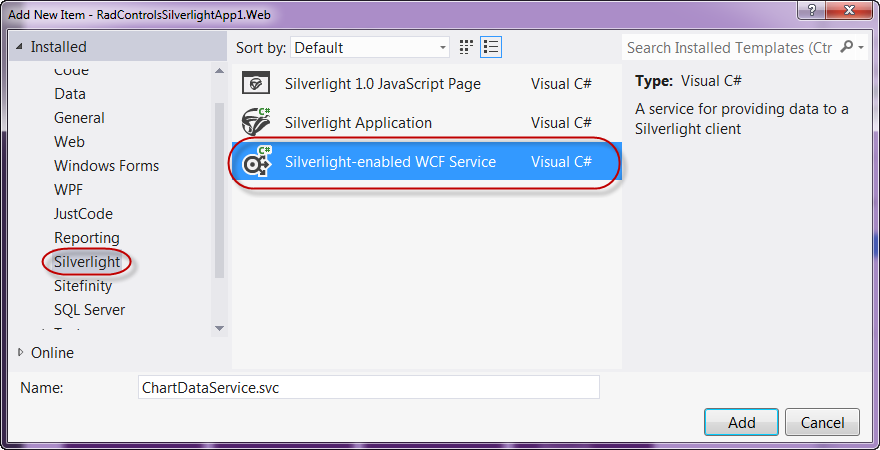Switch to small icons view
This screenshot has height=450, width=880.
(x=466, y=47)
